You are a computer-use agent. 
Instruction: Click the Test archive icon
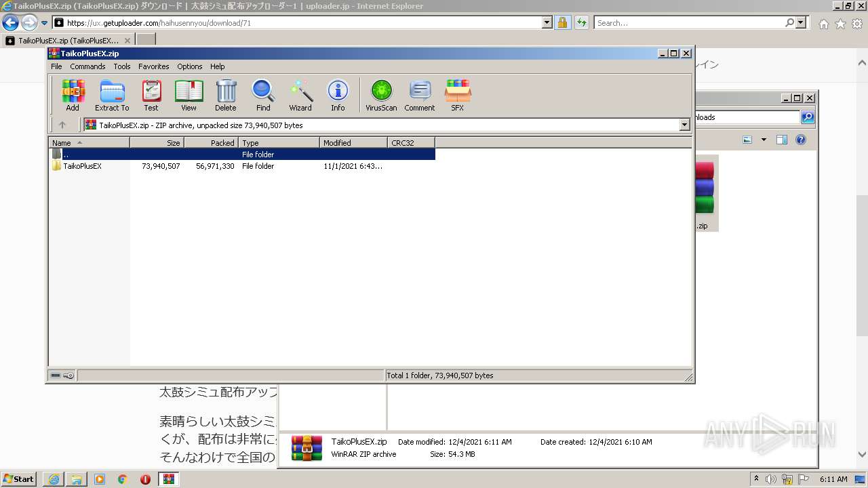point(151,95)
